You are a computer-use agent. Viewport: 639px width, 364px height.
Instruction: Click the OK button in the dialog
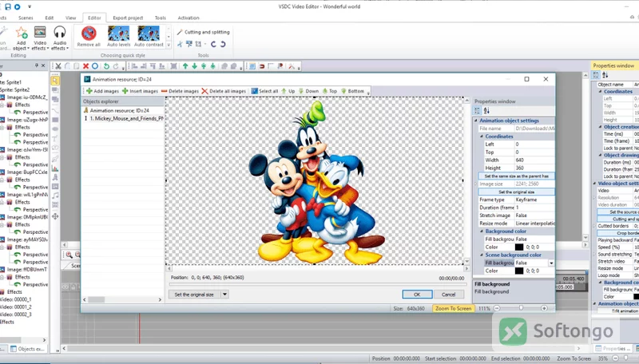(417, 295)
